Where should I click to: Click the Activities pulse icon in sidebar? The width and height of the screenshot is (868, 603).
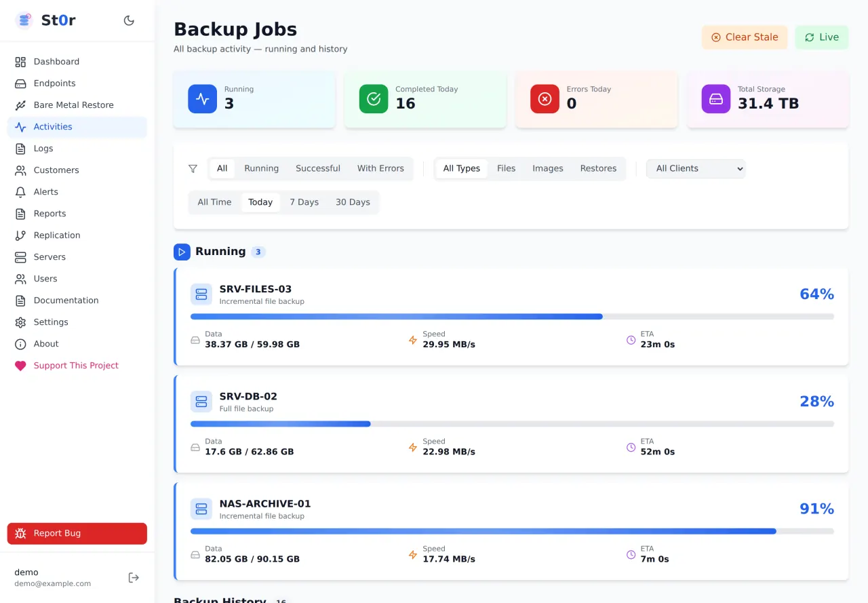(x=20, y=127)
